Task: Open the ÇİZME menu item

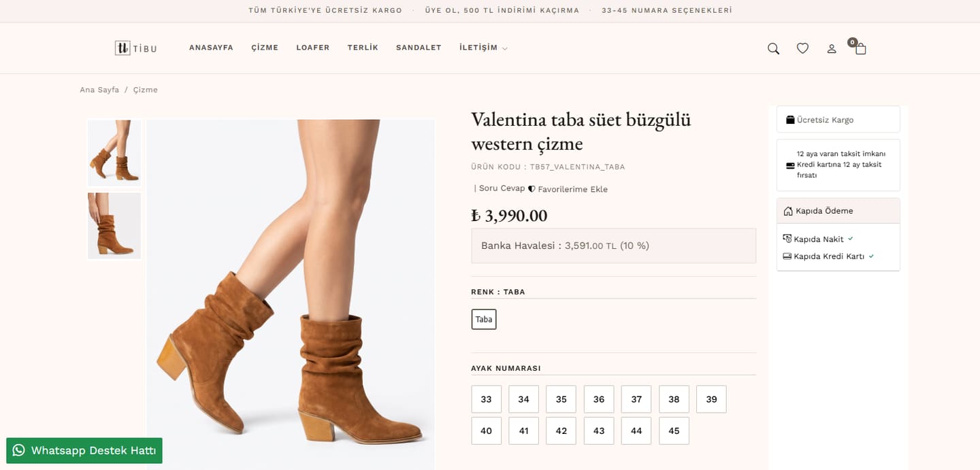Action: tap(265, 48)
